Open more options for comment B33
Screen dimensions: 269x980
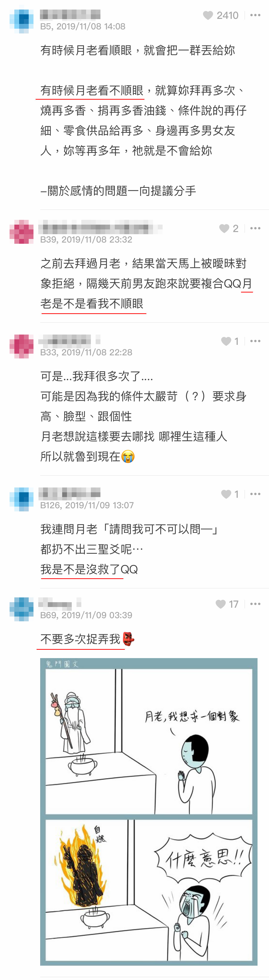(255, 341)
